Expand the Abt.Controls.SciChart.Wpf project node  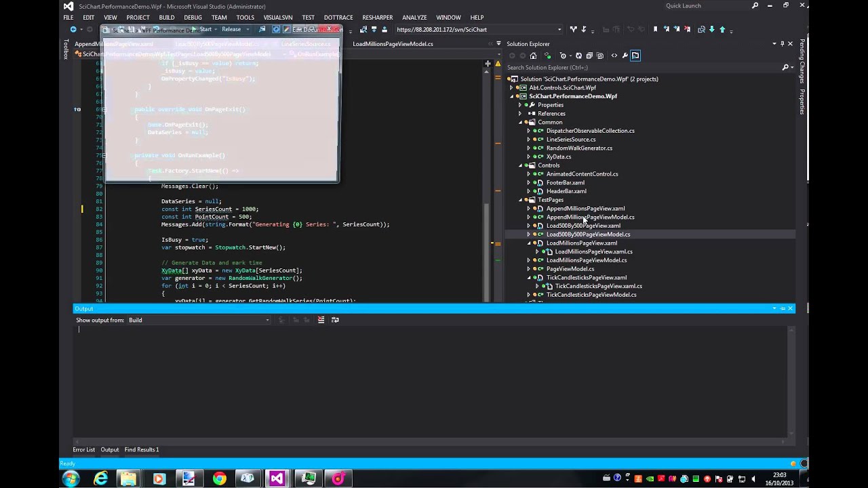click(x=512, y=87)
